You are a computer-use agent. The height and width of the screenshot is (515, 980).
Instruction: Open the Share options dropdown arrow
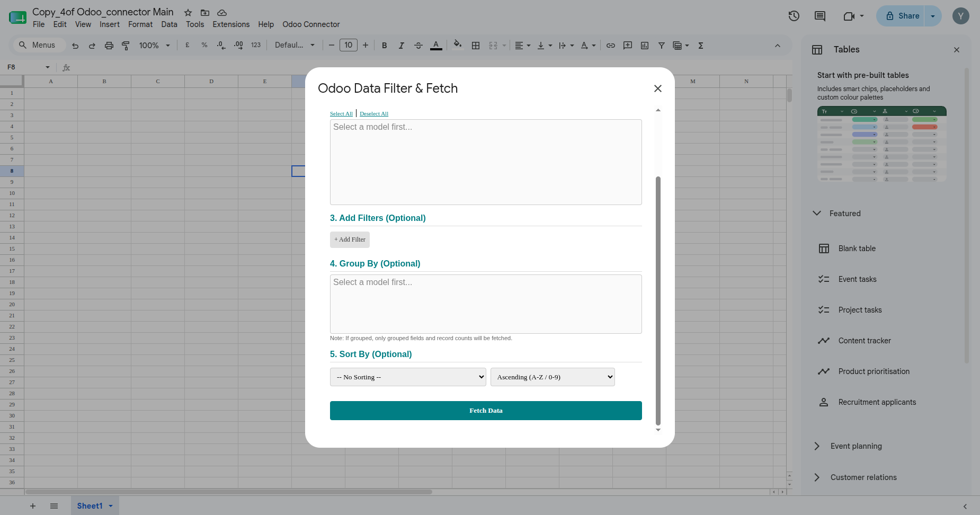(933, 16)
